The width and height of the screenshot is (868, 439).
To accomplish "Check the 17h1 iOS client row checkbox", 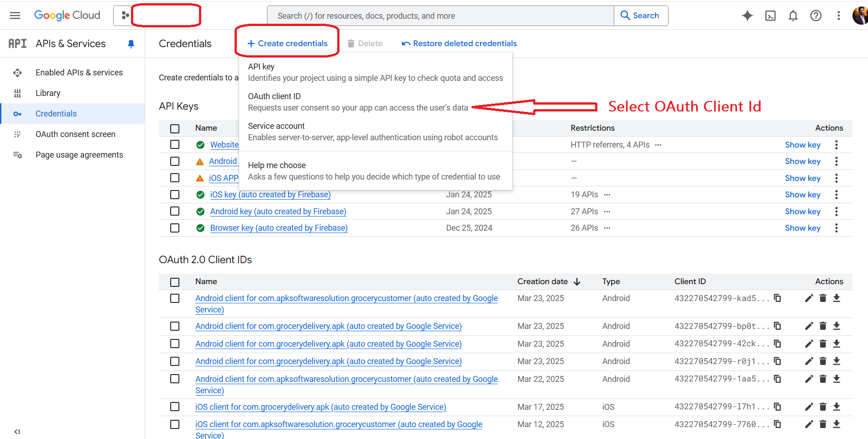I will (175, 407).
